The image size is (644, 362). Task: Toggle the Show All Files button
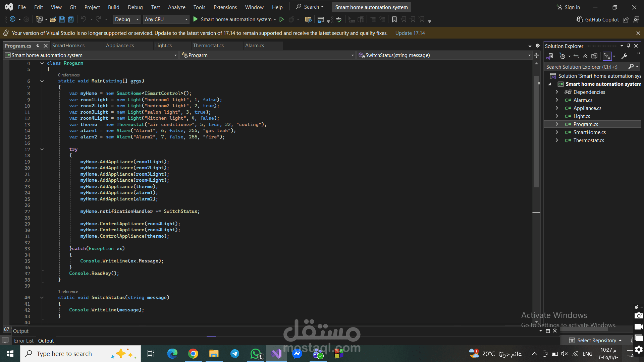coord(594,56)
